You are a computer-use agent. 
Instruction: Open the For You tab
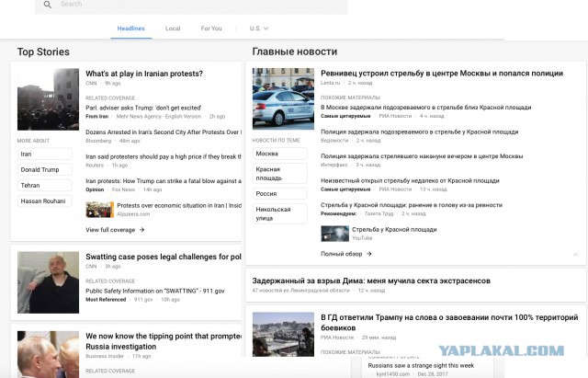211,29
